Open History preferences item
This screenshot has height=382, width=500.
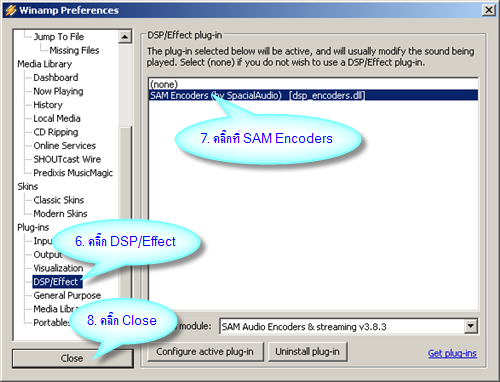[x=48, y=105]
